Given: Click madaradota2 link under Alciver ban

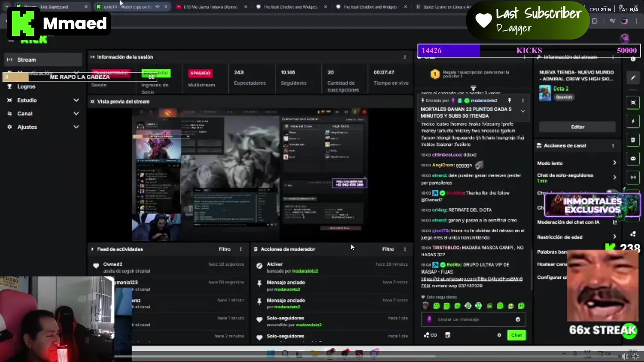Looking at the screenshot, I should pos(305,271).
